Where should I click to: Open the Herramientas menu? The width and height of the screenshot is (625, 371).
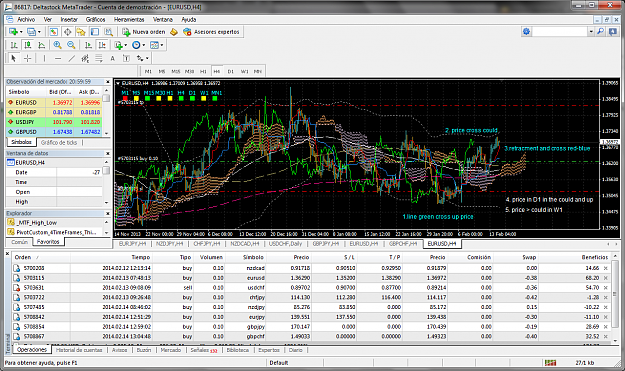(129, 19)
